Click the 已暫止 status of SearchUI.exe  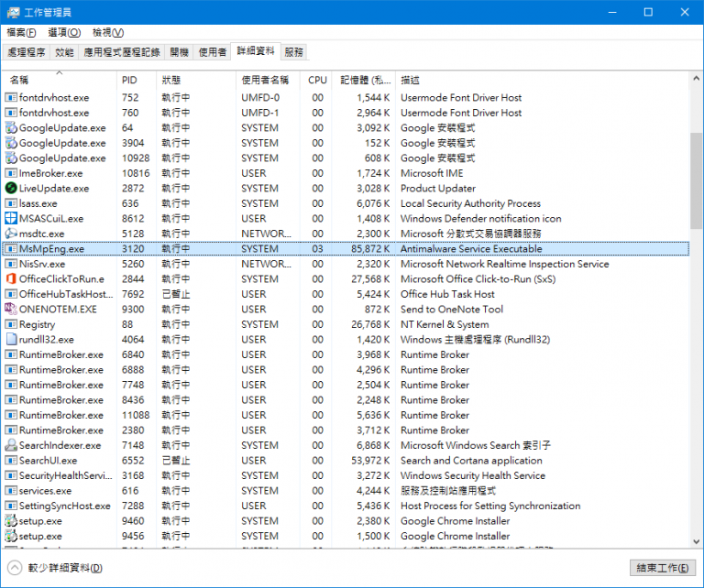(x=176, y=461)
